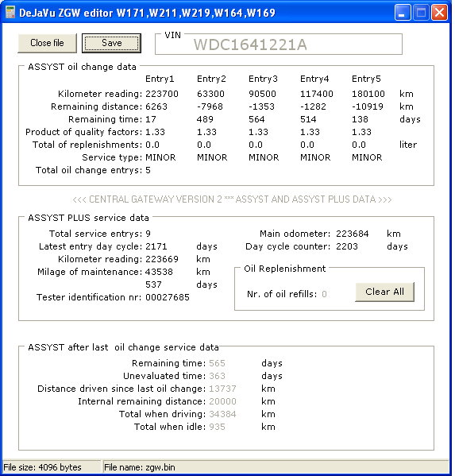
Task: Click the VIN field WDC1641221A
Action: 279,45
